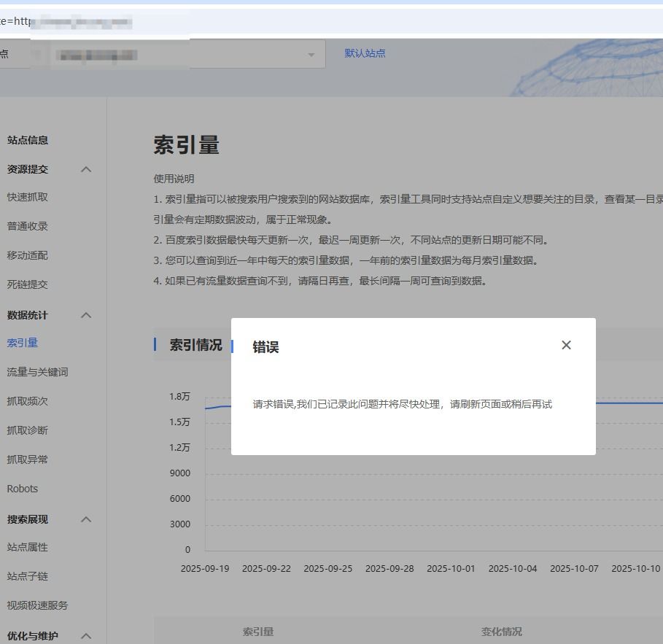Open the Robots sidebar item
Image resolution: width=663 pixels, height=644 pixels.
pyautogui.click(x=23, y=489)
